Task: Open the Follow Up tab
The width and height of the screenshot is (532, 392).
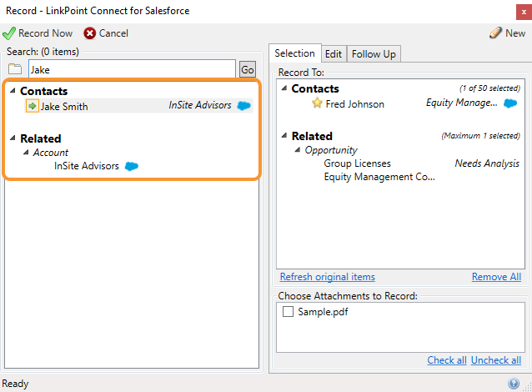Action: coord(374,54)
